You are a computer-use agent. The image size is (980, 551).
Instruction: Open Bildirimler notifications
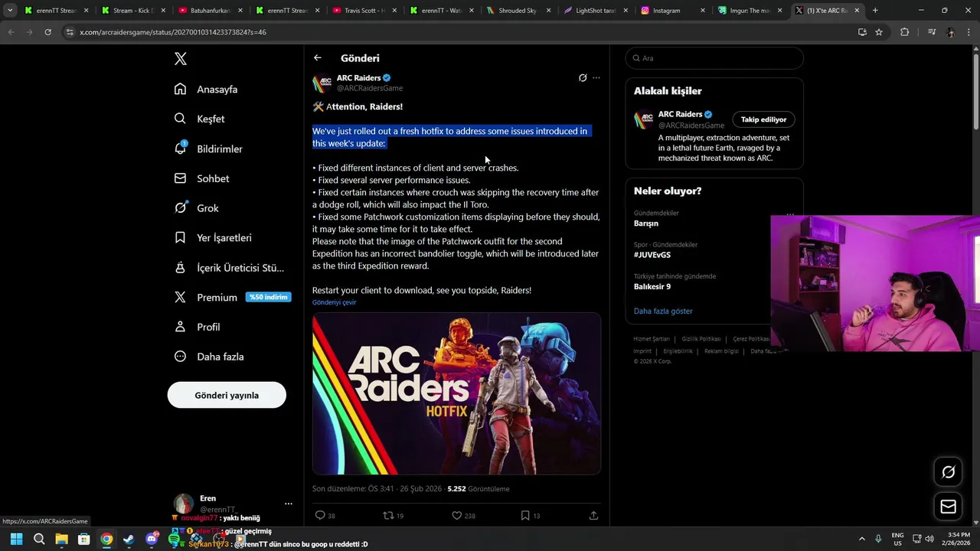208,148
